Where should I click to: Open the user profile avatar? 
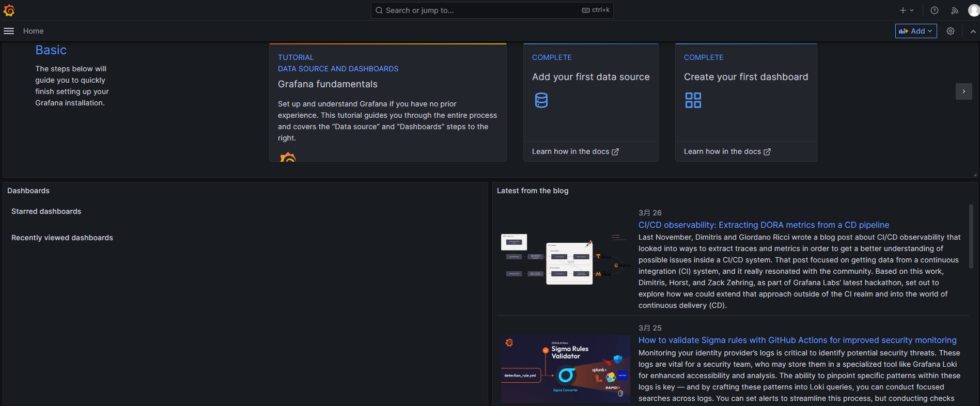click(x=973, y=10)
